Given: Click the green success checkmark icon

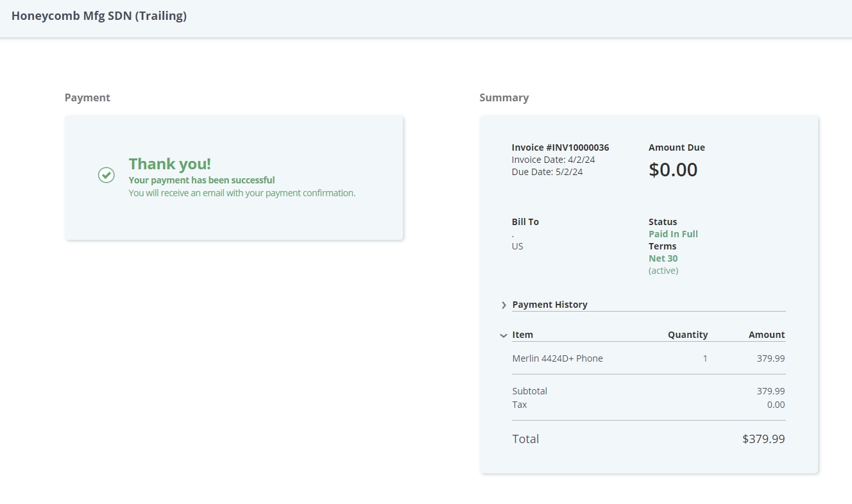Looking at the screenshot, I should click(106, 174).
